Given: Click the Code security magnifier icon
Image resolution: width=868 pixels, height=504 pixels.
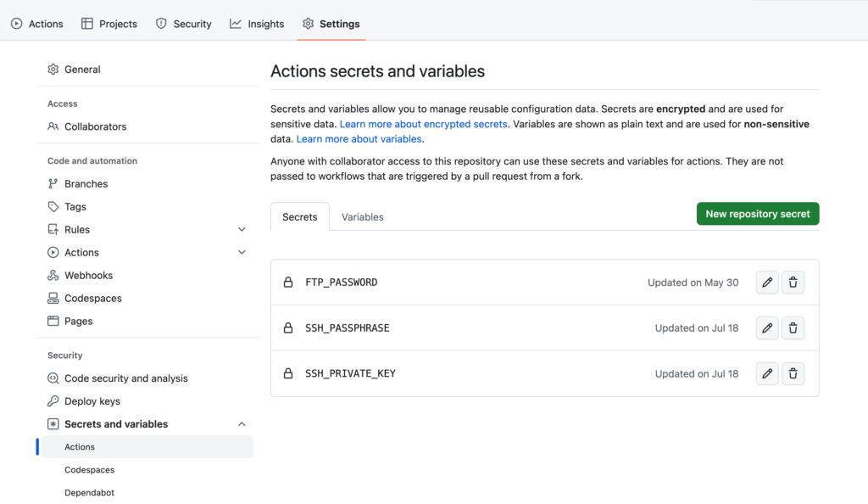Looking at the screenshot, I should (53, 378).
